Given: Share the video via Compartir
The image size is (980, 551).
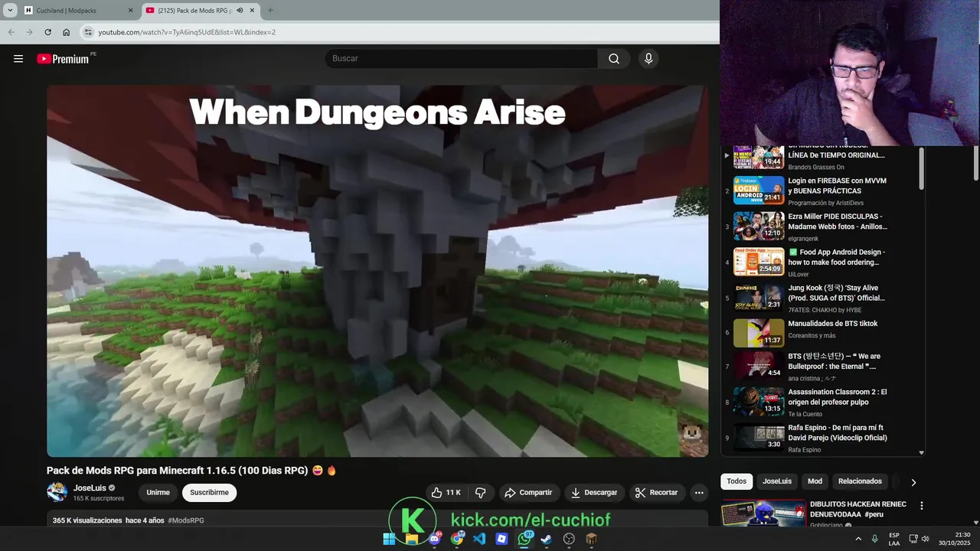Looking at the screenshot, I should pyautogui.click(x=528, y=493).
